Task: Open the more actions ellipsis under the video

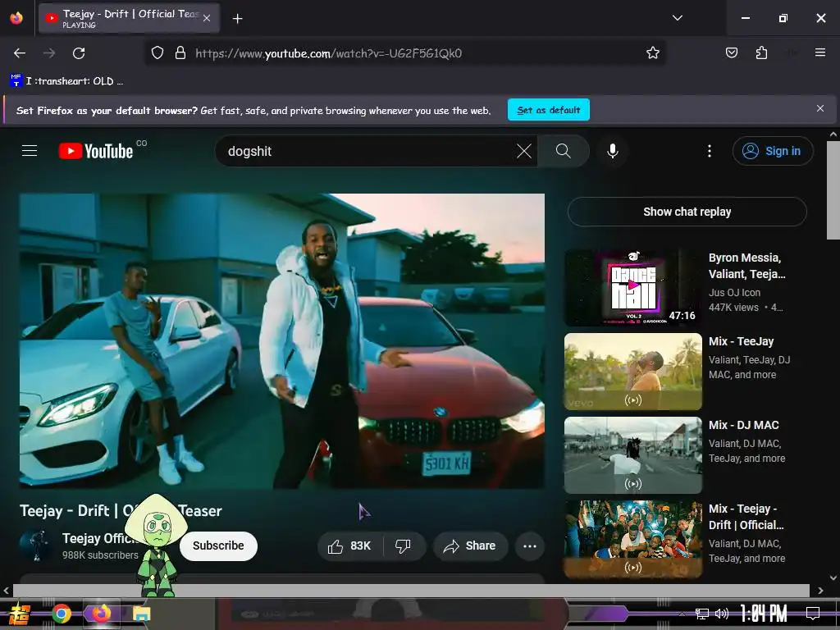Action: pyautogui.click(x=530, y=546)
